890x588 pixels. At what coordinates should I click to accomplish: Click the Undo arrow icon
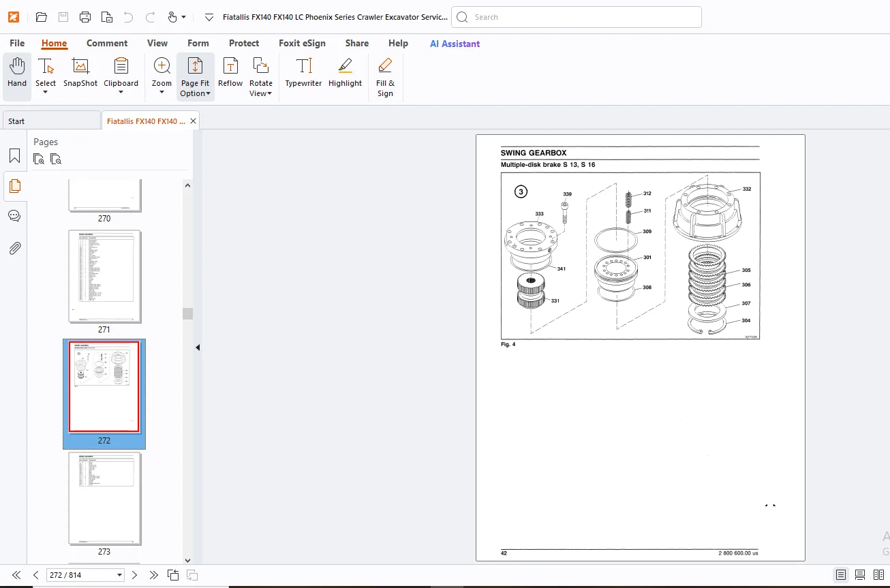click(129, 17)
